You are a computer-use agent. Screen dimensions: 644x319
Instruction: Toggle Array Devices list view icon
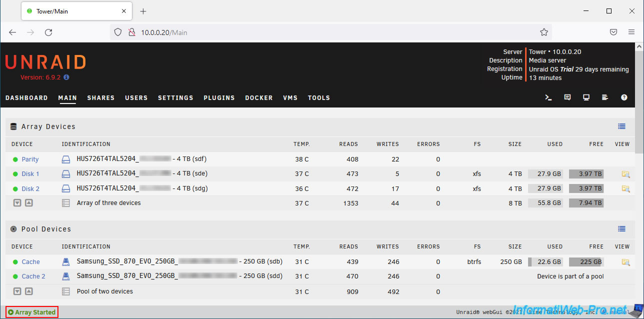pyautogui.click(x=622, y=126)
